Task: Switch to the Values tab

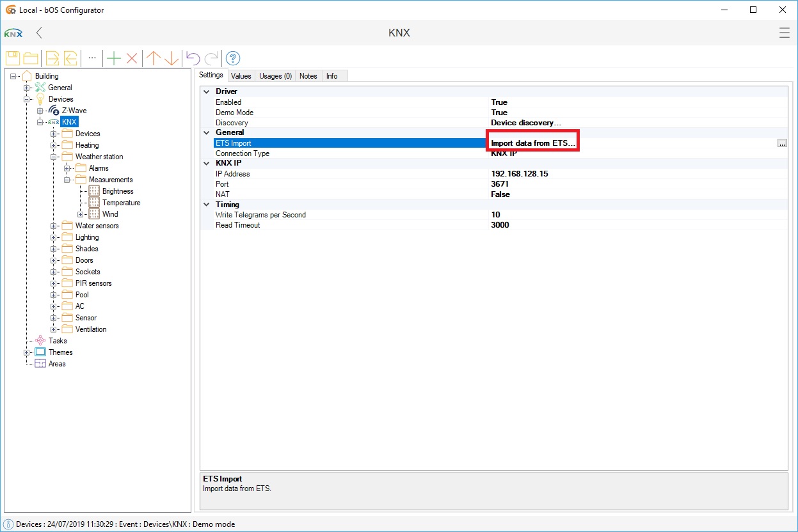Action: click(241, 76)
